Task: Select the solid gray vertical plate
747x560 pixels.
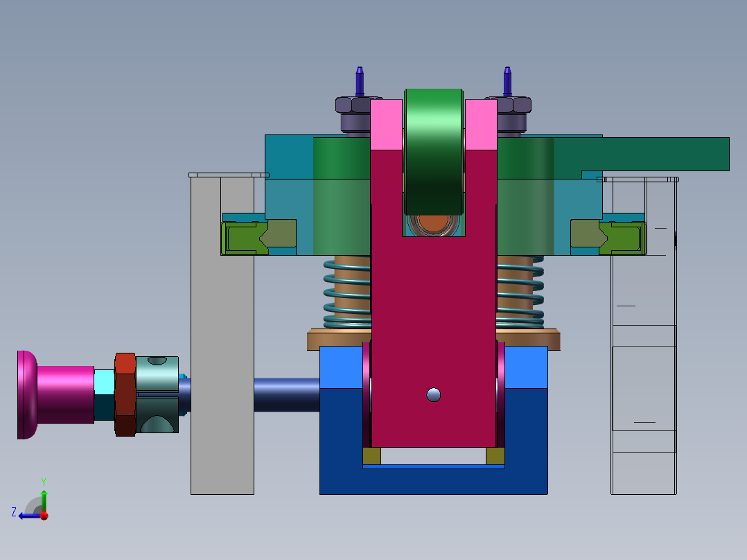Action: pos(222,336)
